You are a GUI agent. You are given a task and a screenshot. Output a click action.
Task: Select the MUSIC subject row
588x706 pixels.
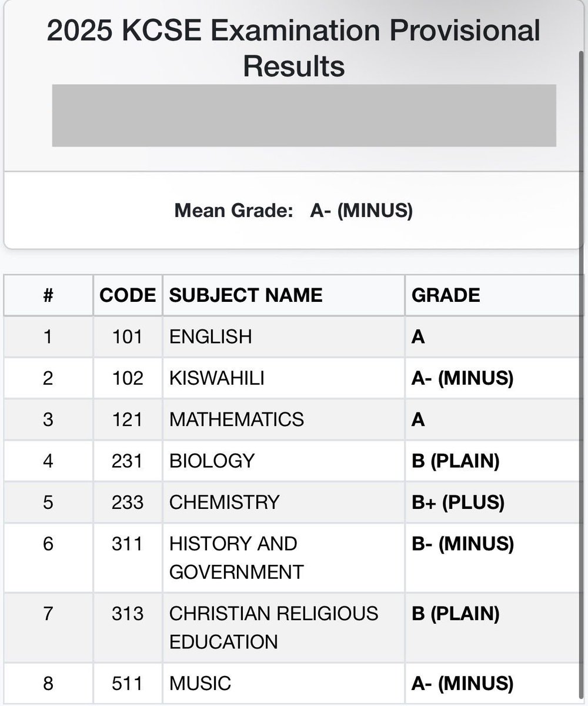293,684
